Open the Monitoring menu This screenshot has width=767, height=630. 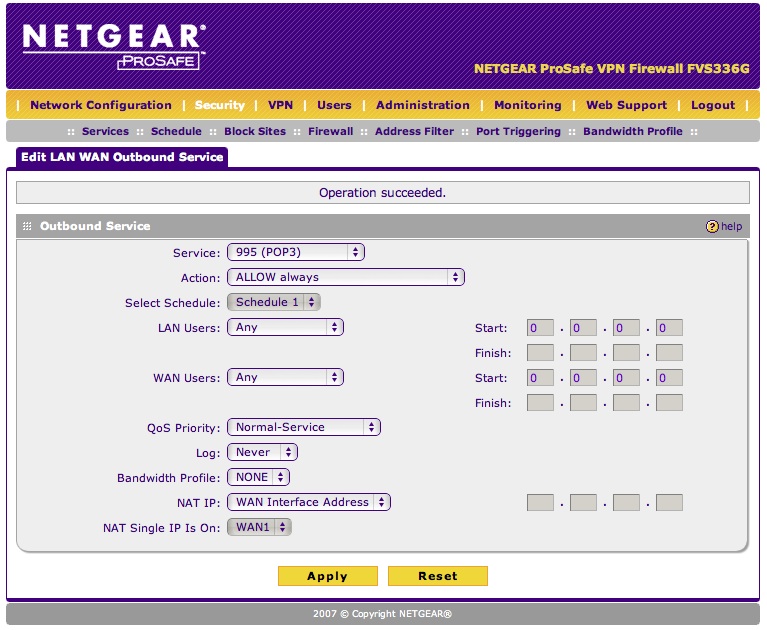(x=528, y=105)
